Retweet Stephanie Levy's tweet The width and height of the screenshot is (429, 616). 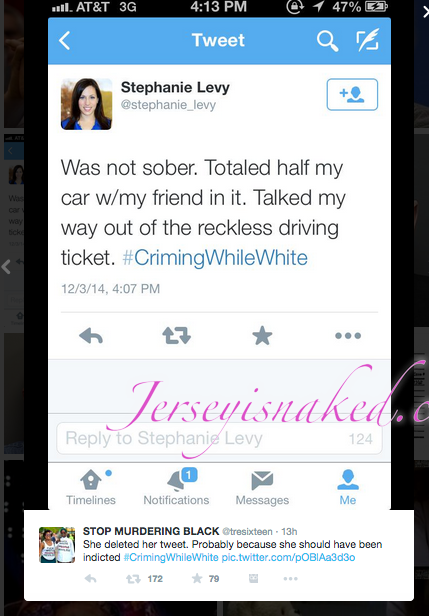(176, 336)
